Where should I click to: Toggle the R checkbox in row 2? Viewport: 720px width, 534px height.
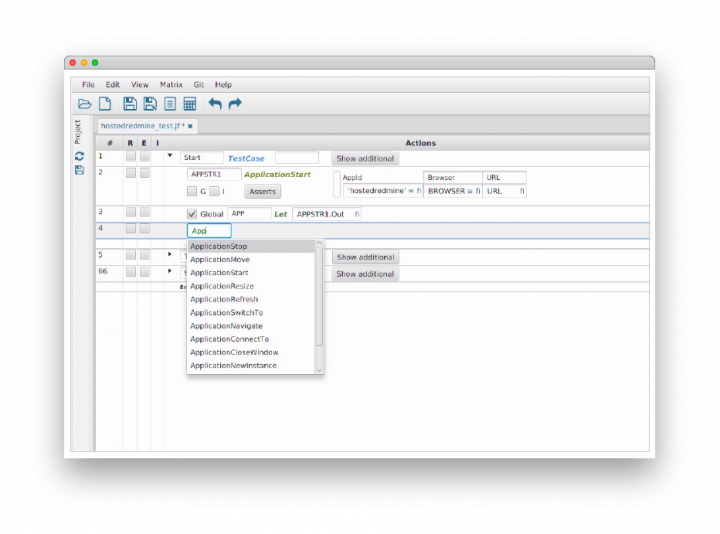pos(131,173)
